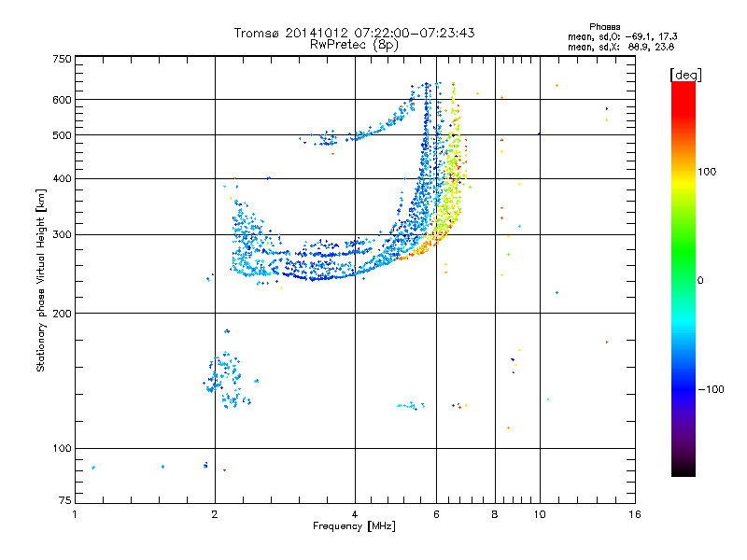This screenshot has height=560, width=747.
Task: Click the 'mean, sd,O' statistics line
Action: click(622, 36)
